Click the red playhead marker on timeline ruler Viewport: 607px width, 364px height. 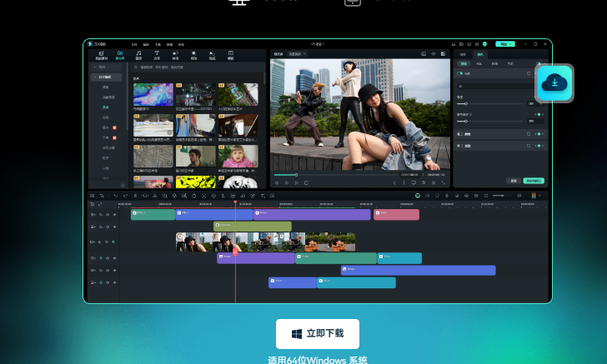point(235,202)
